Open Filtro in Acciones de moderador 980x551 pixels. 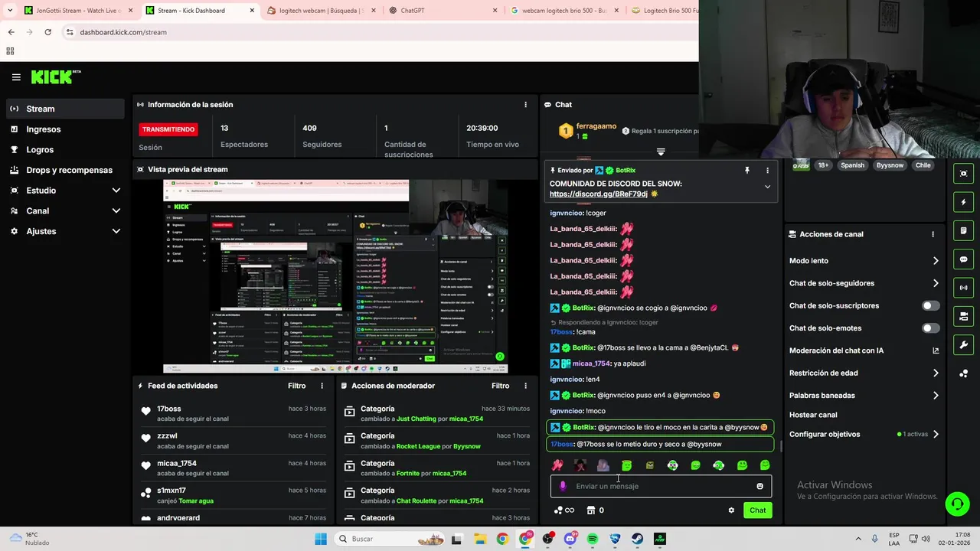point(500,386)
